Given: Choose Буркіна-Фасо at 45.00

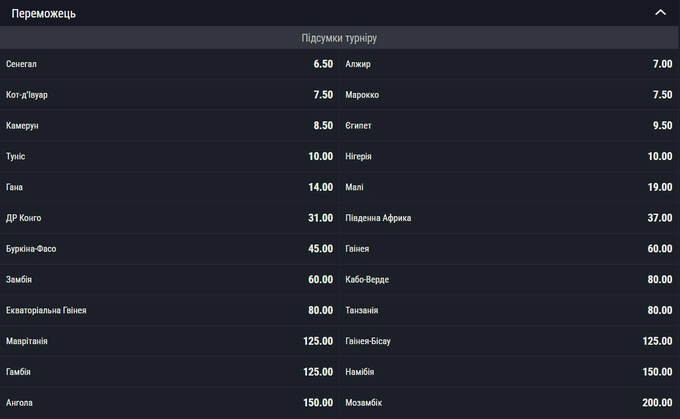Looking at the screenshot, I should 169,249.
